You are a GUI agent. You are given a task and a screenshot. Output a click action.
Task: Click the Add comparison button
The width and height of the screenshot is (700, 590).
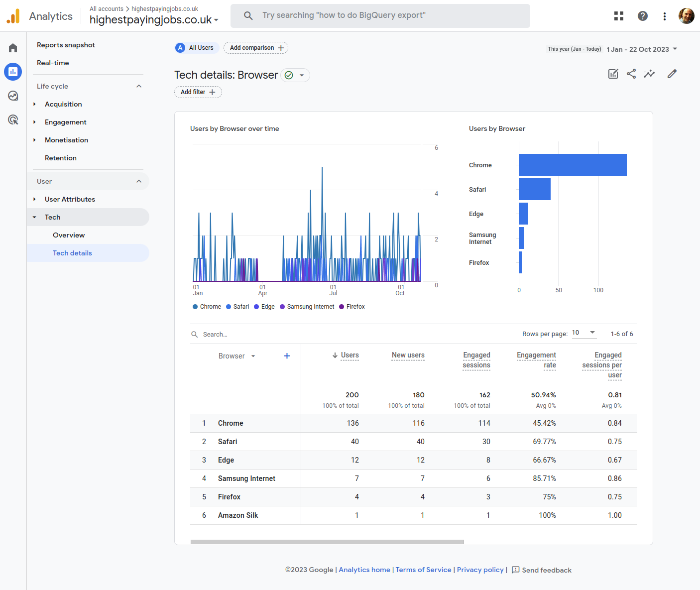[256, 48]
